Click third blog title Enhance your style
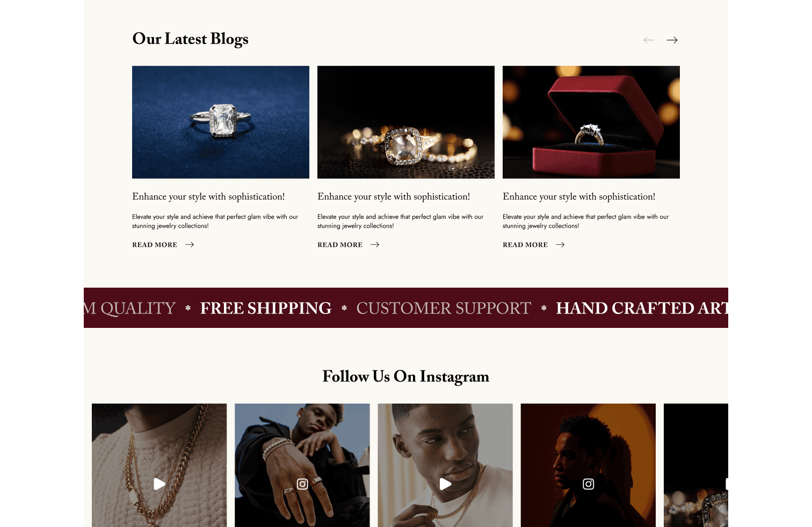This screenshot has height=527, width=812. click(x=579, y=197)
